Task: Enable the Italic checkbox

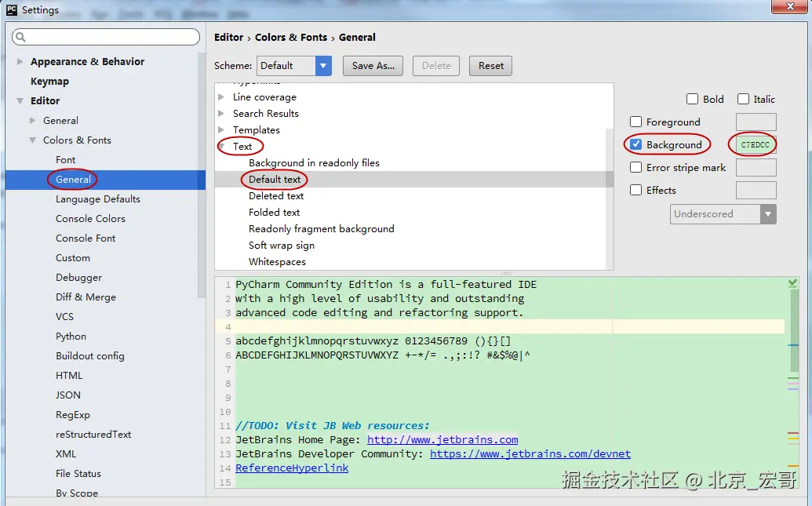Action: pos(743,99)
